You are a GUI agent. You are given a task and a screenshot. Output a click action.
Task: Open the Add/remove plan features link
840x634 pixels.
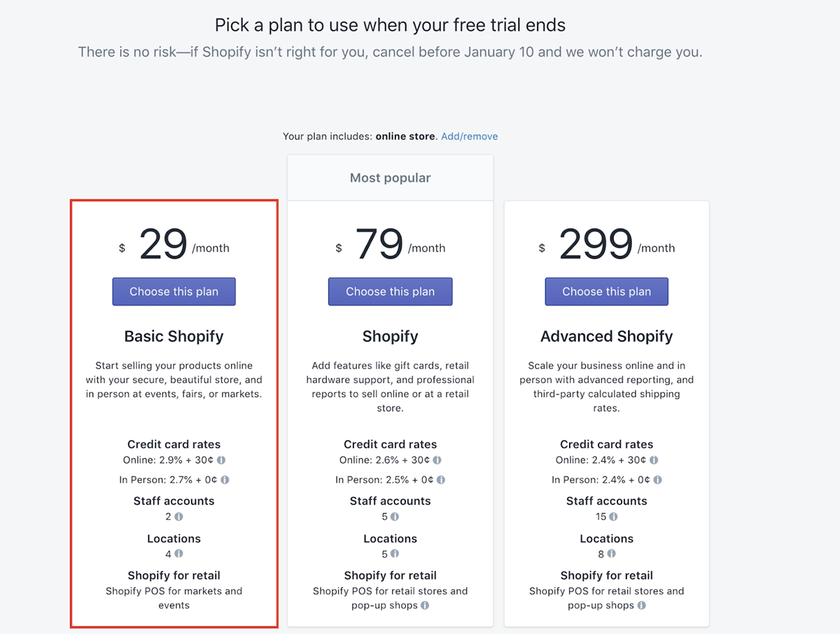coord(469,137)
